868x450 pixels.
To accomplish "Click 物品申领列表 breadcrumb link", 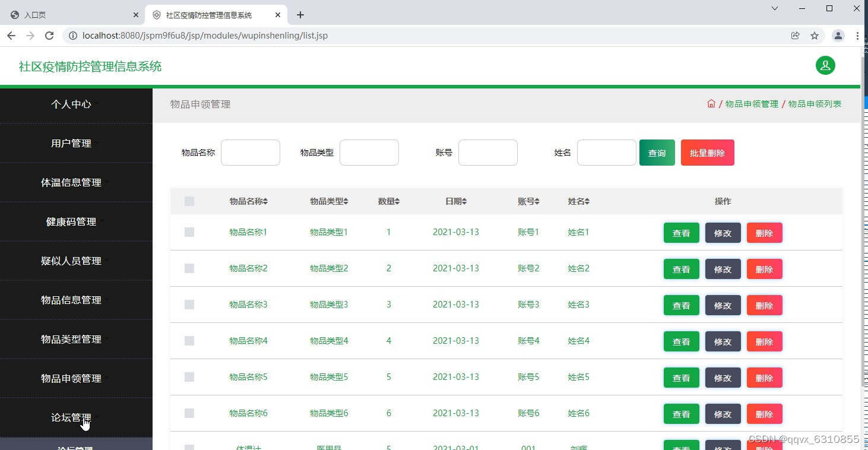I will tap(815, 104).
